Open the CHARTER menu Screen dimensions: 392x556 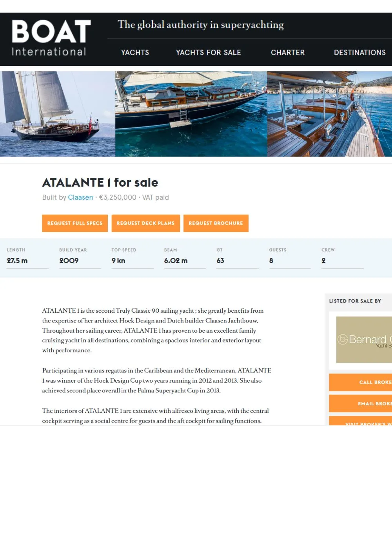[x=288, y=52]
